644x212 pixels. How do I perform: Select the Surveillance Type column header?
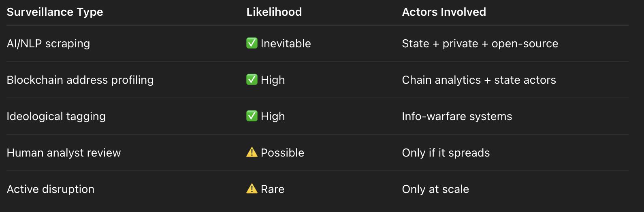[x=55, y=12]
